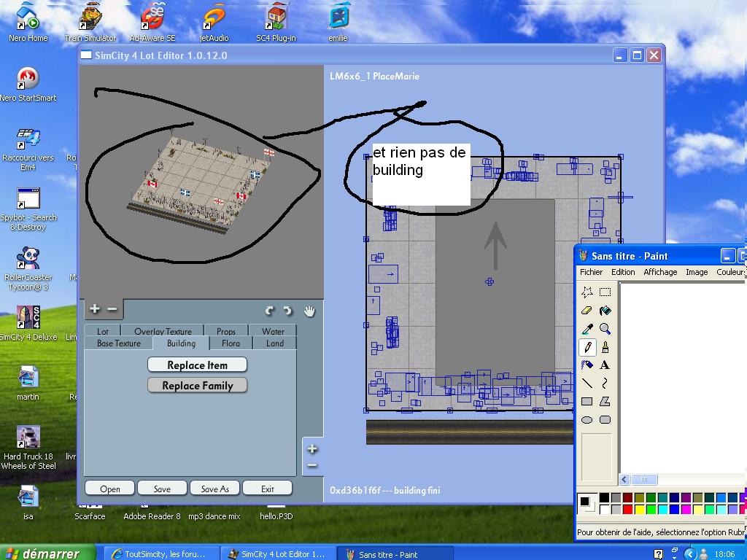Pick the Eyedropper color picker tool
The image size is (747, 560).
pyautogui.click(x=587, y=329)
